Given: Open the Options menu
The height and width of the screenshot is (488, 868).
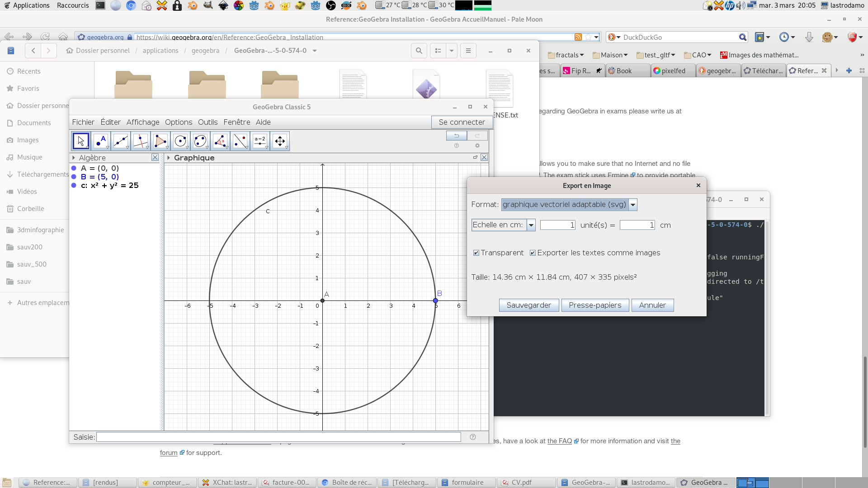Looking at the screenshot, I should (x=179, y=122).
